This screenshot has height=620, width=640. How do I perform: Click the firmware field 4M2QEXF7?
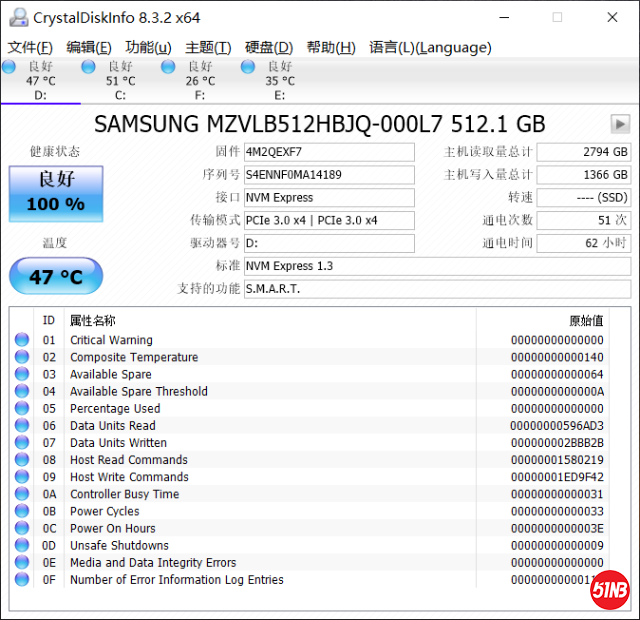[328, 152]
